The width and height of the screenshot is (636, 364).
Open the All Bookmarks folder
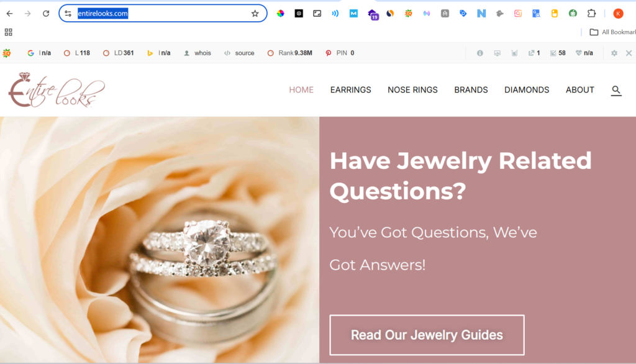tap(612, 32)
